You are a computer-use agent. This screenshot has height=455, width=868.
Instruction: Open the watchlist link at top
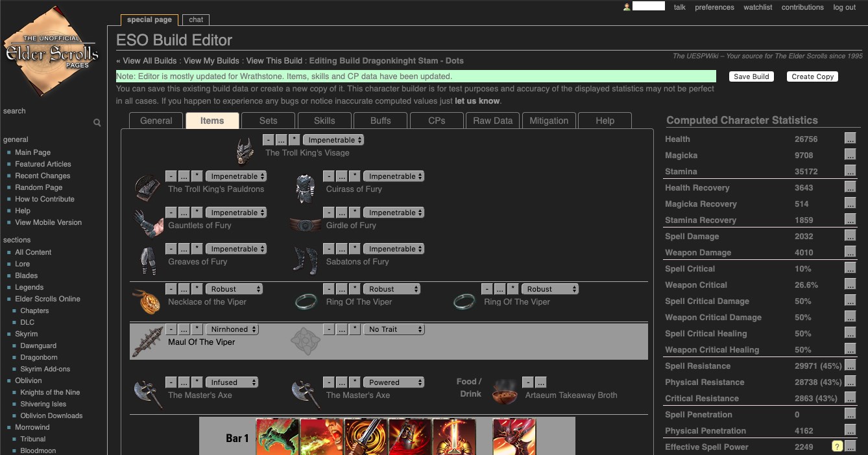pos(758,7)
